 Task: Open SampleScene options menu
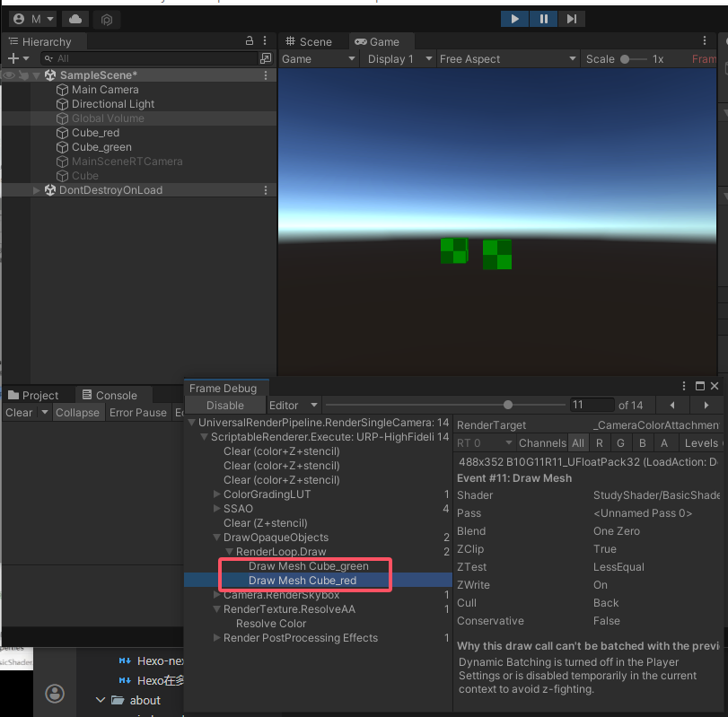click(266, 75)
